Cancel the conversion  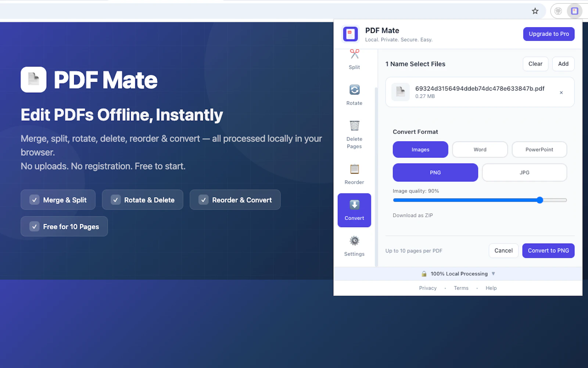click(503, 251)
